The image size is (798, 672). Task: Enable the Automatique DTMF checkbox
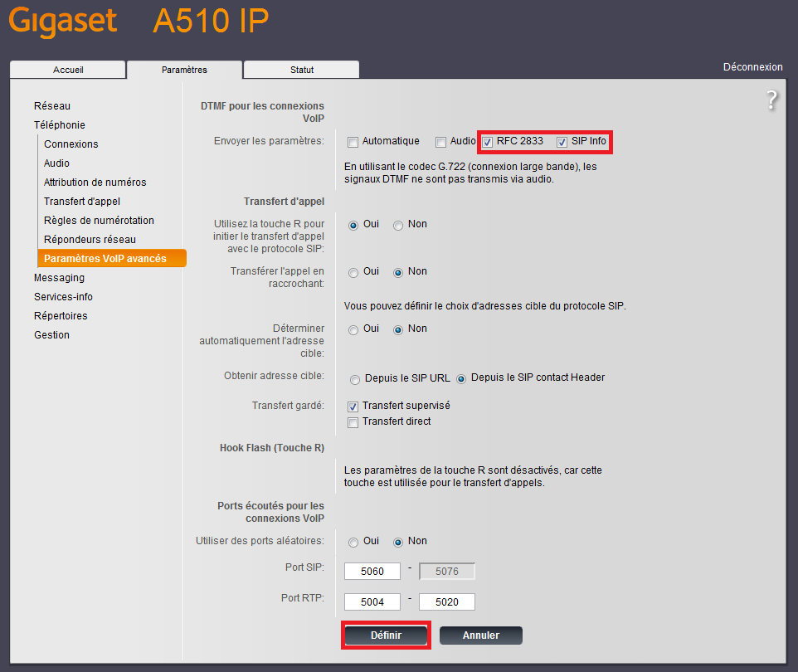(x=353, y=142)
